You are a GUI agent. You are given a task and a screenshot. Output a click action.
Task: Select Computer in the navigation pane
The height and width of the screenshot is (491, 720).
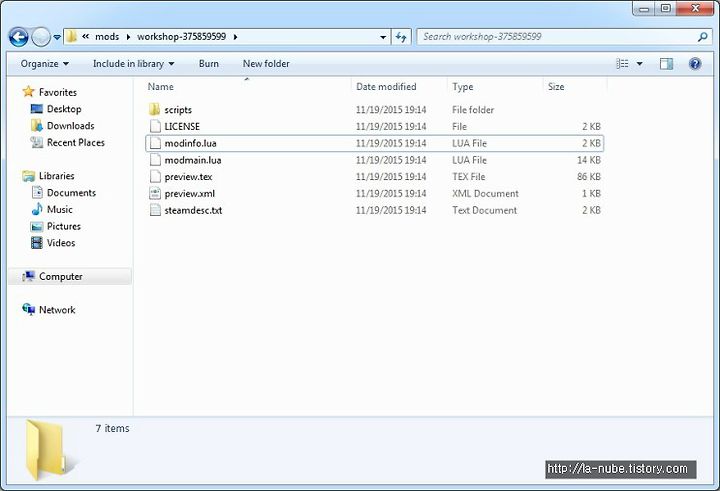coord(61,277)
